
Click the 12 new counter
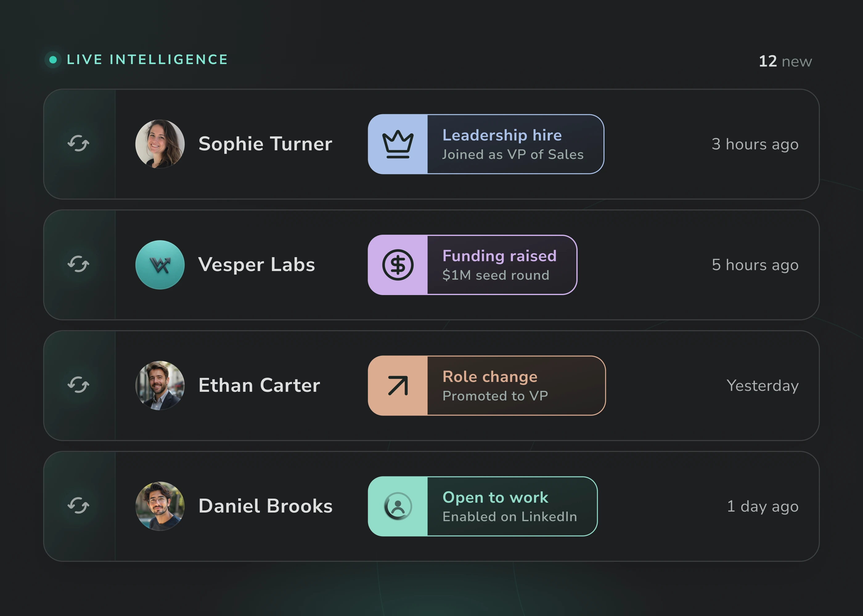click(x=785, y=61)
